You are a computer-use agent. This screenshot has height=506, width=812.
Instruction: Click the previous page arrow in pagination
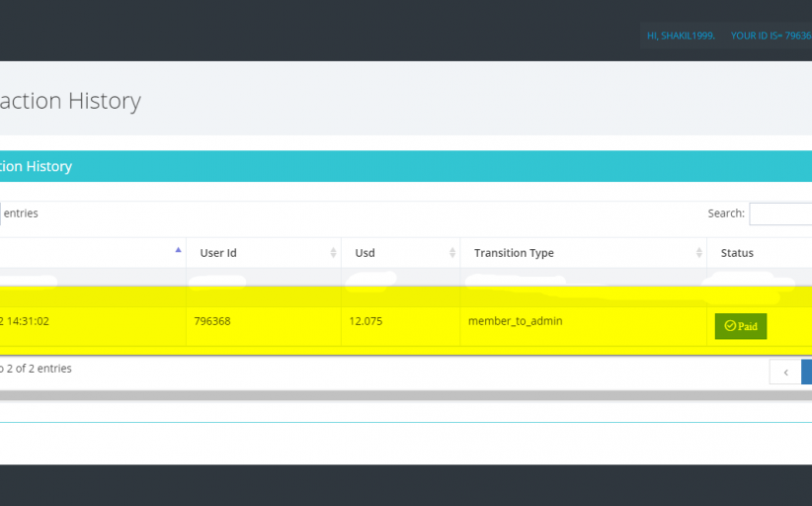pyautogui.click(x=785, y=372)
